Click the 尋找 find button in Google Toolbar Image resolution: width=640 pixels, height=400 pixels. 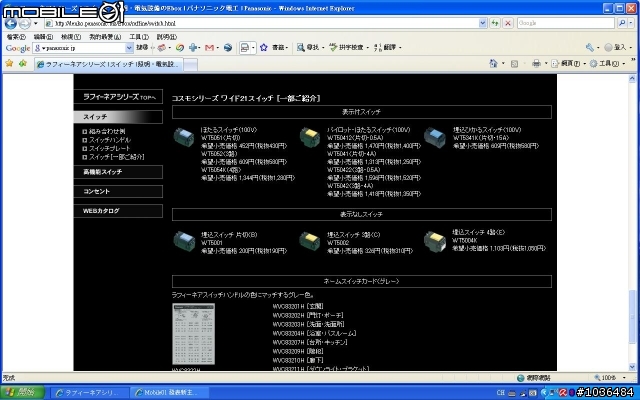pos(308,48)
